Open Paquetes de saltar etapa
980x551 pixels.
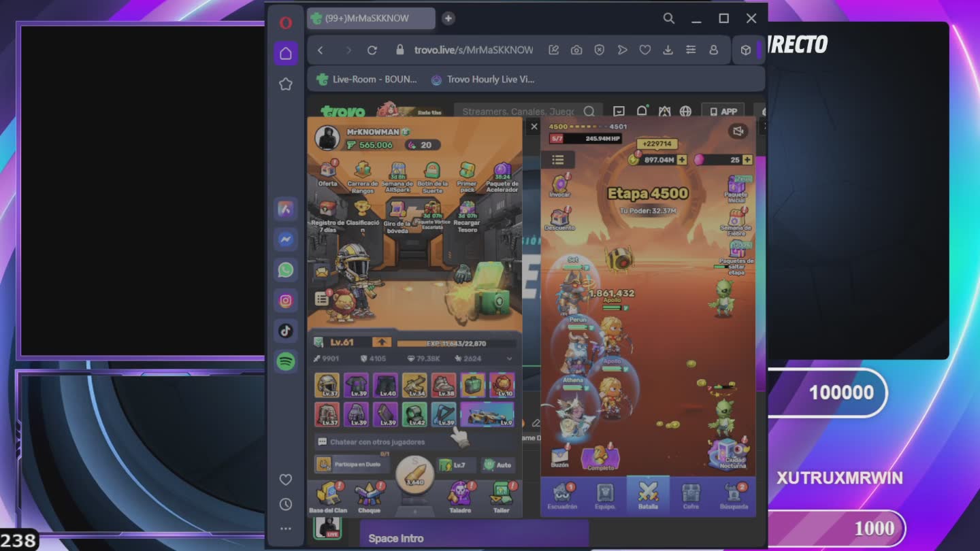737,258
